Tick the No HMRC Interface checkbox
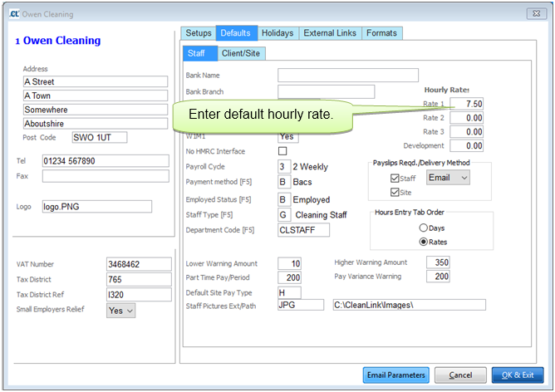This screenshot has height=392, width=555. (282, 151)
